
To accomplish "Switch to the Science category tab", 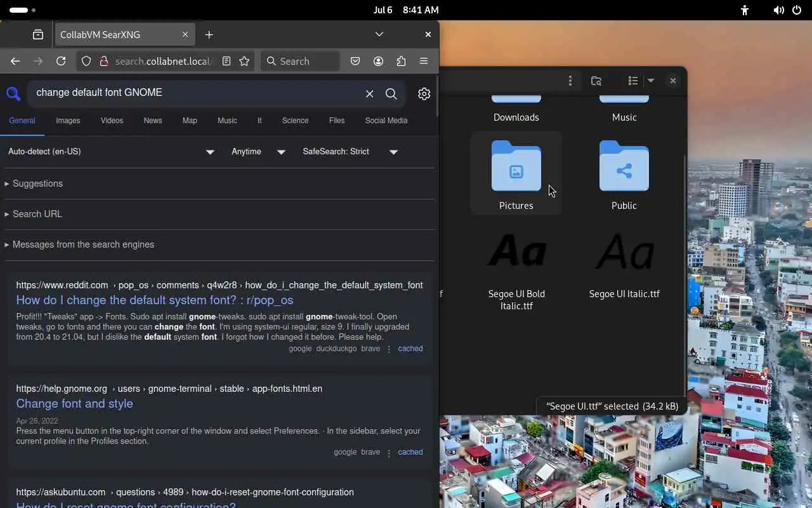I will point(295,121).
